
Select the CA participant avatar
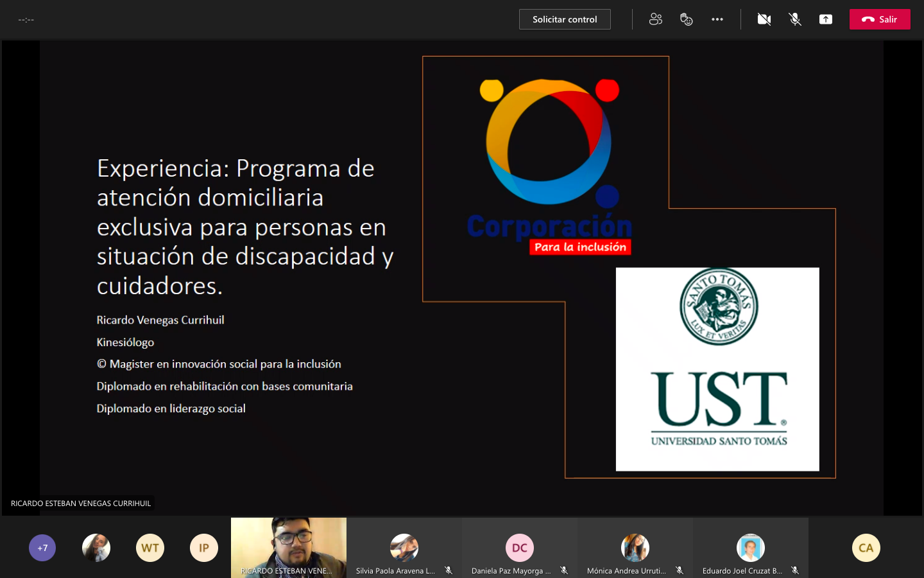coord(866,548)
